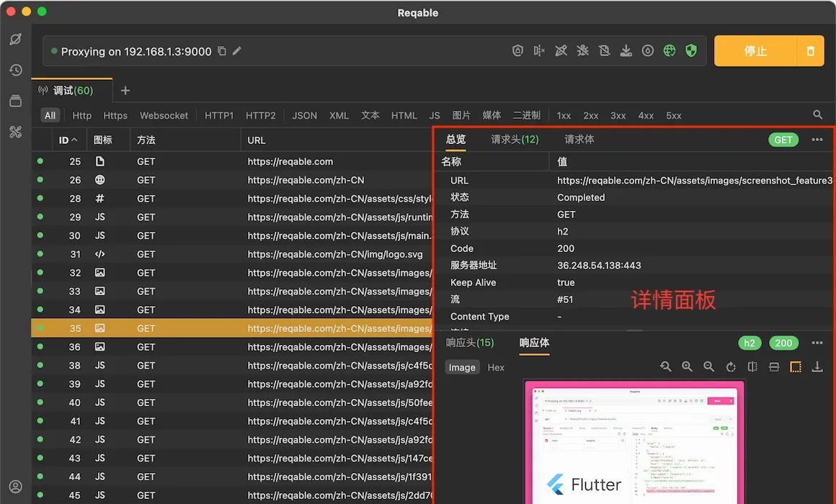Open the 请求头(12) request headers tab
The image size is (836, 504).
click(515, 140)
